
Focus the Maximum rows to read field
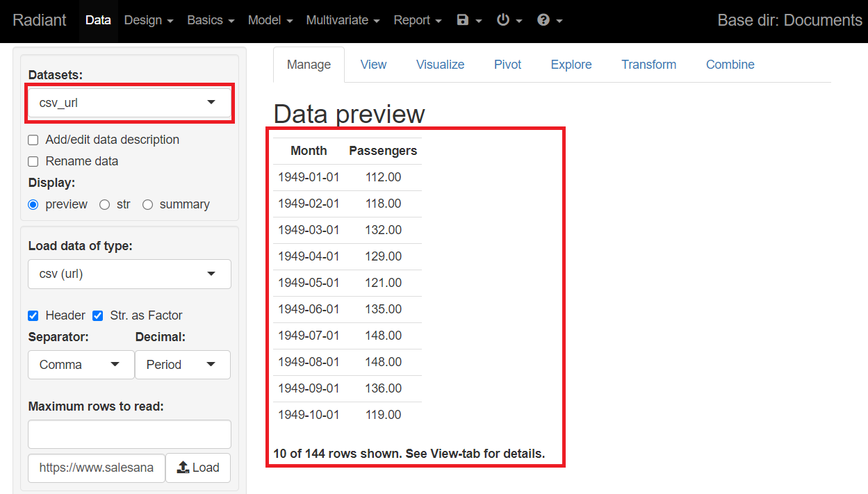pyautogui.click(x=129, y=434)
